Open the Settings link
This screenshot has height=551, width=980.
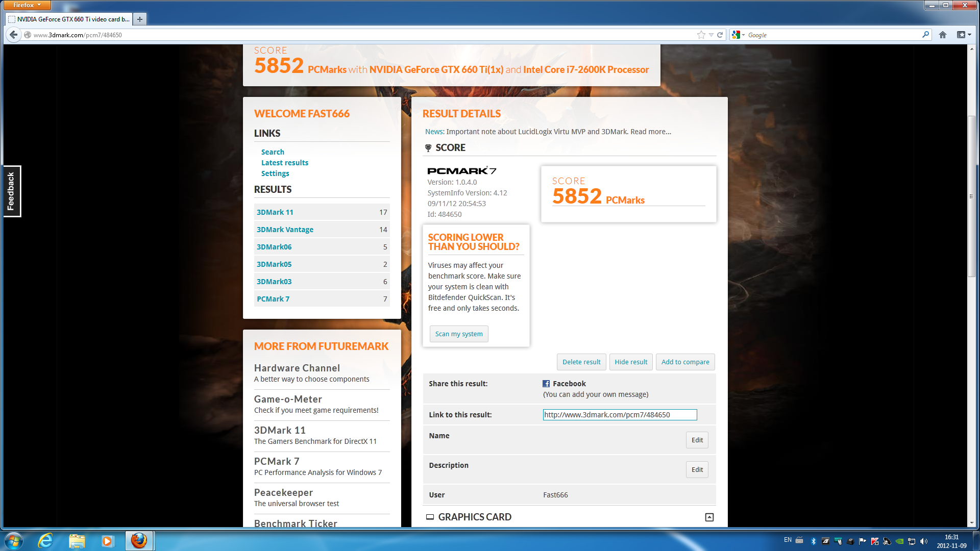click(x=275, y=173)
